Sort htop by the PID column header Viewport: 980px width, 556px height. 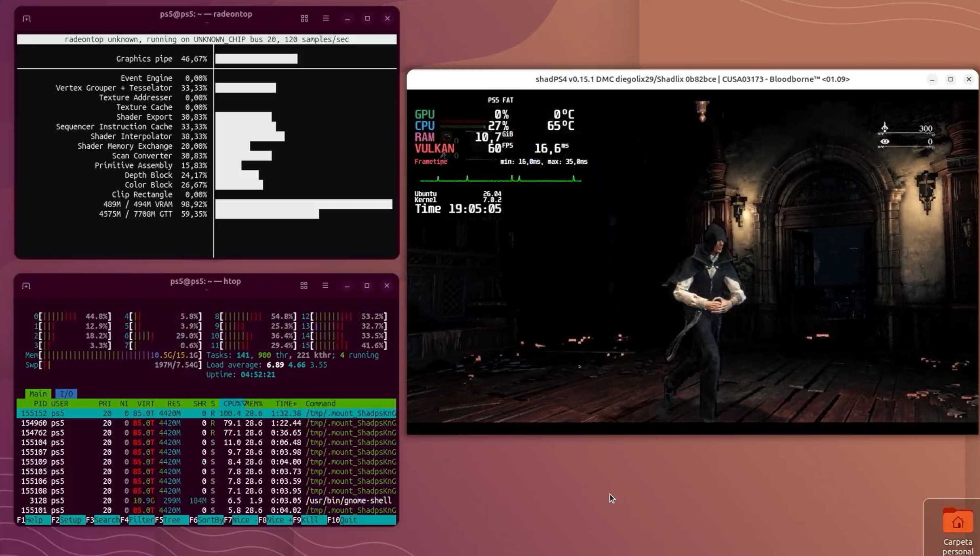tap(40, 403)
